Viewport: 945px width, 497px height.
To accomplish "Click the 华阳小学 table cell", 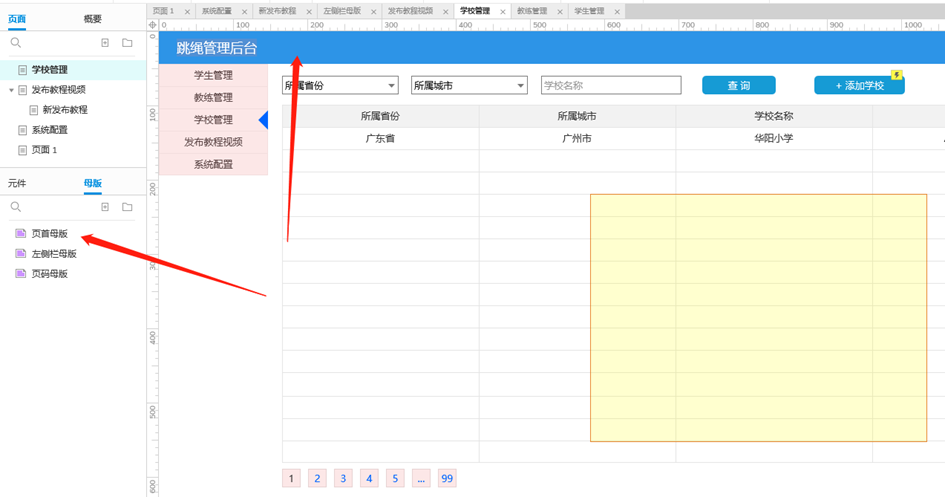I will pyautogui.click(x=774, y=139).
